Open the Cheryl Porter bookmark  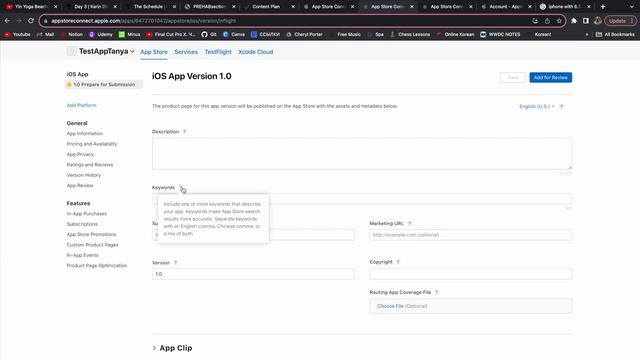(304, 34)
